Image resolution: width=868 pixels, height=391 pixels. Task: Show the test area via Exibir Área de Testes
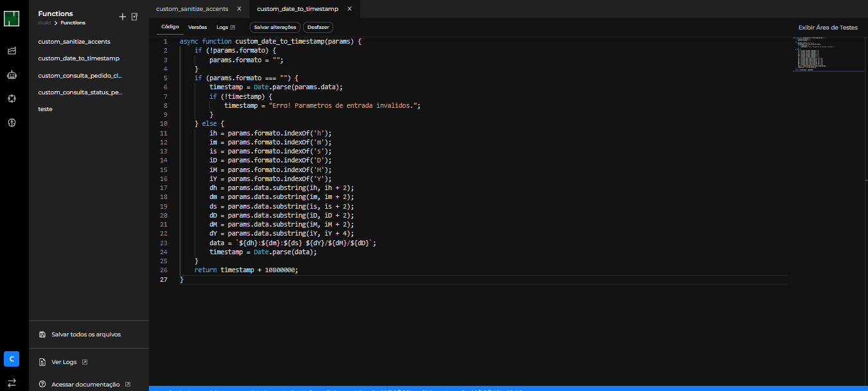[x=828, y=28]
